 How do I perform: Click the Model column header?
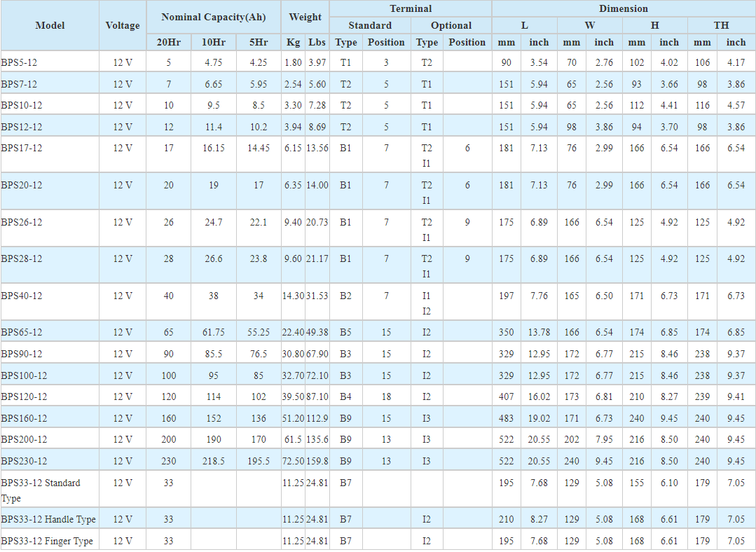tap(50, 25)
